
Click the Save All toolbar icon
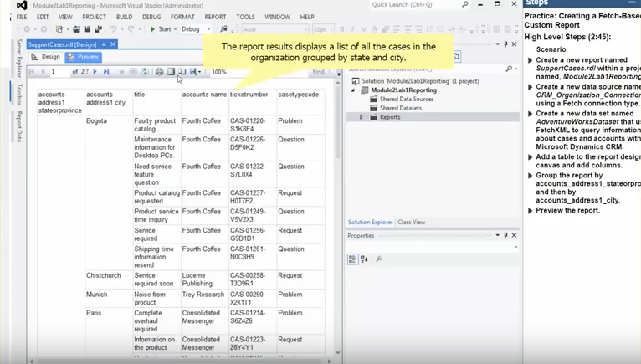coord(98,29)
